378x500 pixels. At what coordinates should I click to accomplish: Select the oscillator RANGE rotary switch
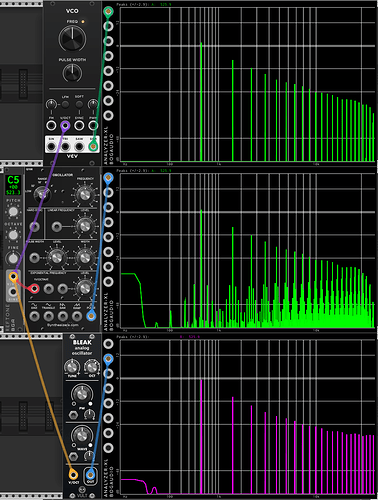[42, 194]
